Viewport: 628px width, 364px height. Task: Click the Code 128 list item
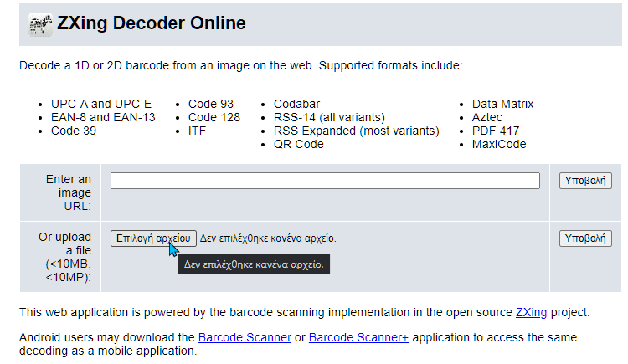pos(214,117)
